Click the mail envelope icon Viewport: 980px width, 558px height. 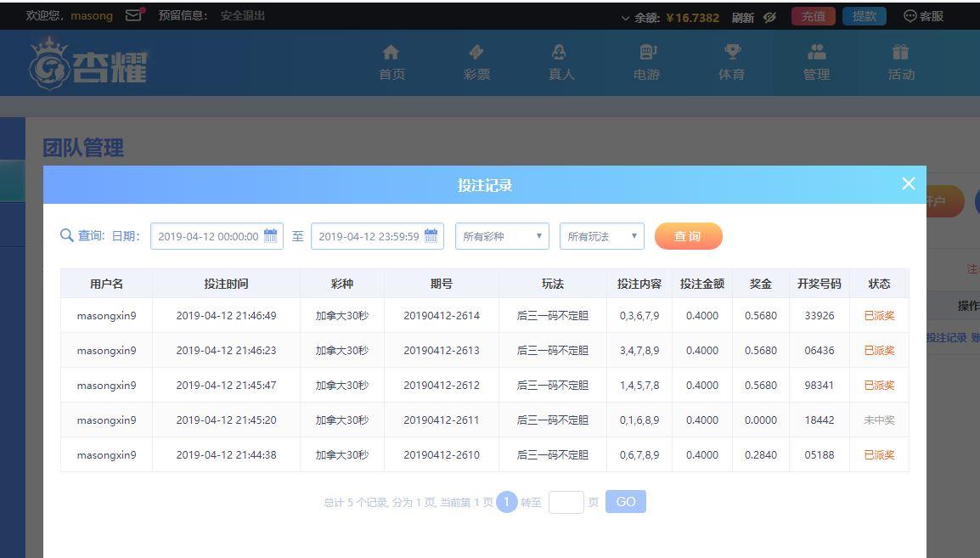pos(133,15)
